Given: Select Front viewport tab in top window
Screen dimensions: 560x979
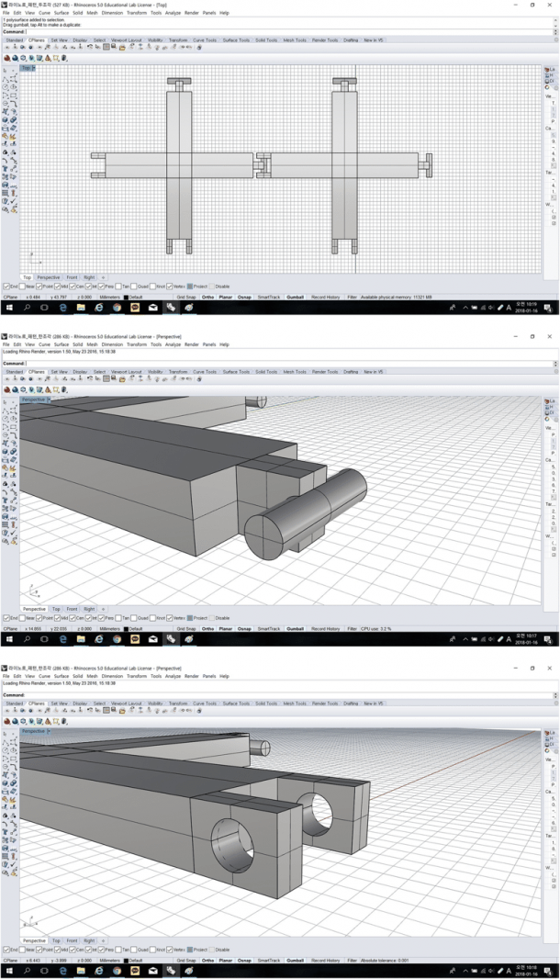Looking at the screenshot, I should tap(72, 277).
